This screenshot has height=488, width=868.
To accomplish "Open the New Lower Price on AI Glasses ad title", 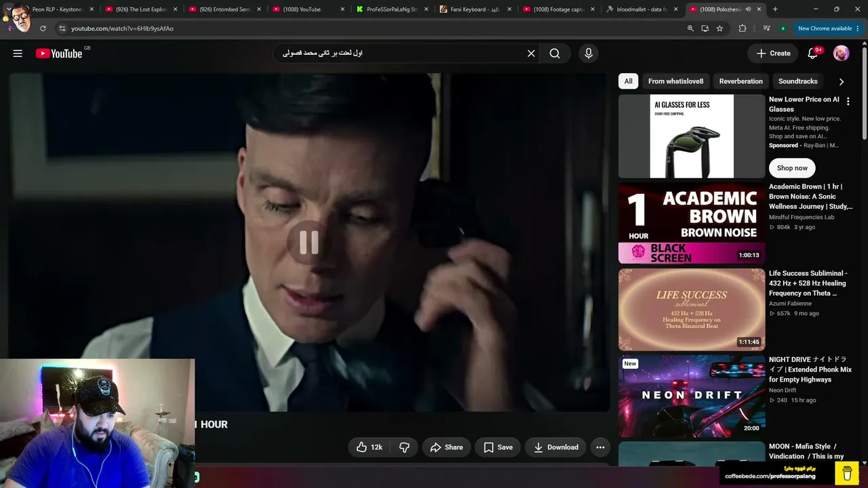I will coord(804,104).
